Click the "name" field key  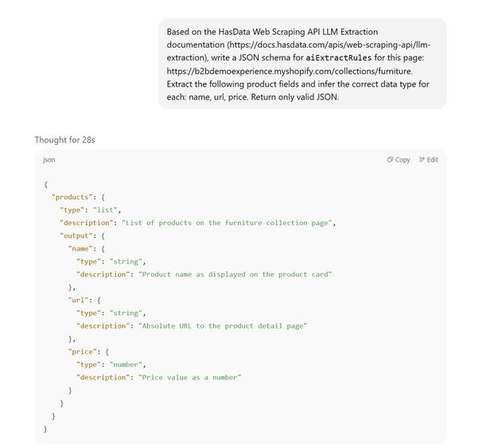pos(82,248)
